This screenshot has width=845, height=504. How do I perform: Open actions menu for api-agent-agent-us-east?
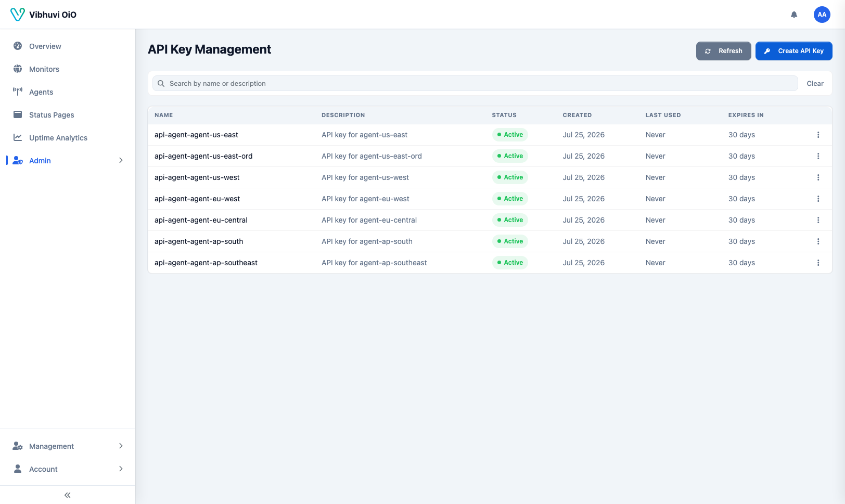point(818,135)
